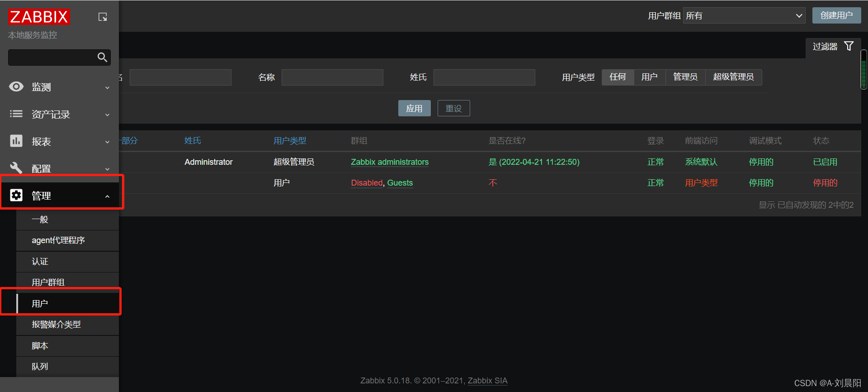868x392 pixels.
Task: Click the 调试模式 column header
Action: pos(765,141)
